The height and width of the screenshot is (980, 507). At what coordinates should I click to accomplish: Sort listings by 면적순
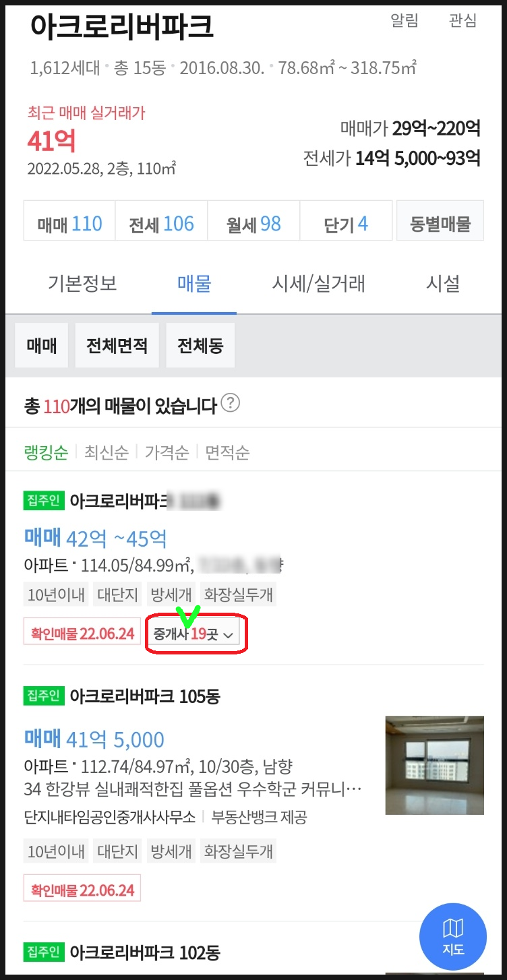click(228, 452)
